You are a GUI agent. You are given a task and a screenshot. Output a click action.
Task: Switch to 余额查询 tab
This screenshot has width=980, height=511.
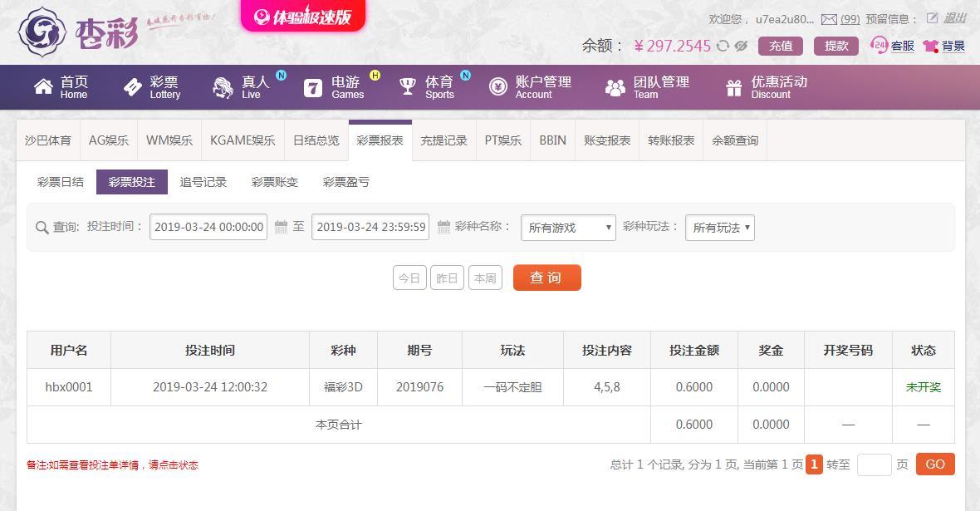pyautogui.click(x=735, y=140)
